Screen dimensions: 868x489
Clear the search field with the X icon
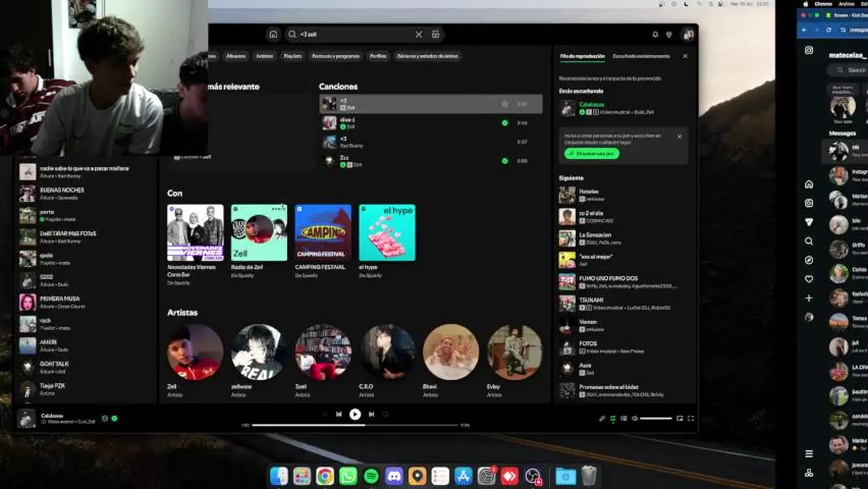(x=418, y=34)
